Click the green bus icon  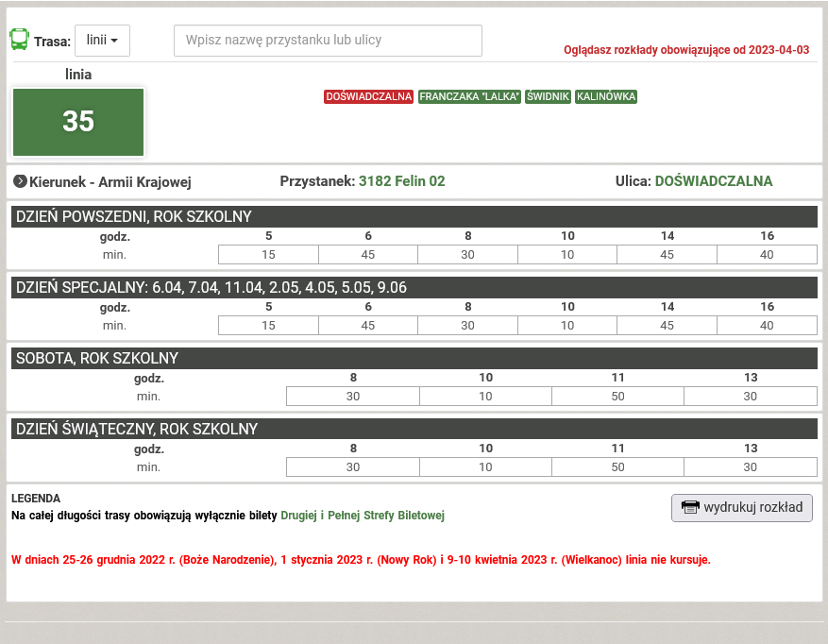tap(19, 40)
